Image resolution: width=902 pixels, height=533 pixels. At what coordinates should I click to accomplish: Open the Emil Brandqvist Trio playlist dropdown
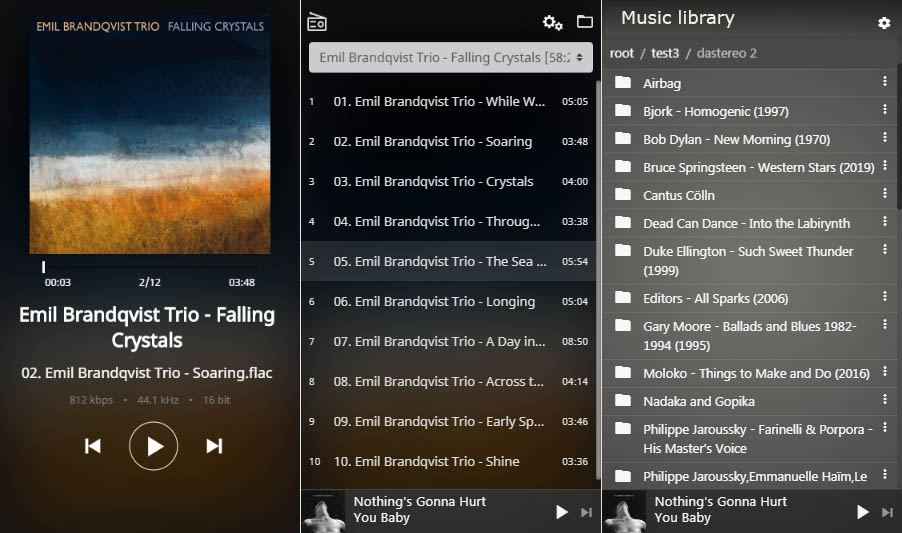(x=450, y=57)
